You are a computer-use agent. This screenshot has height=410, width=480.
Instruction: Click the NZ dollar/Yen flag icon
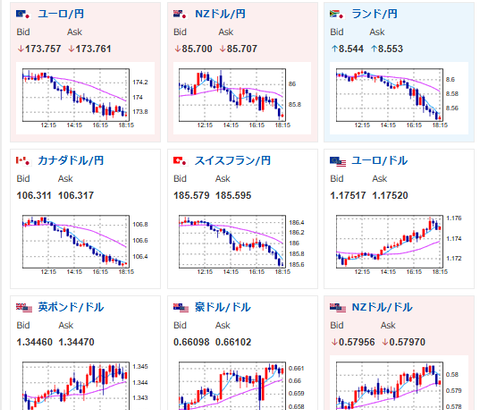click(180, 14)
